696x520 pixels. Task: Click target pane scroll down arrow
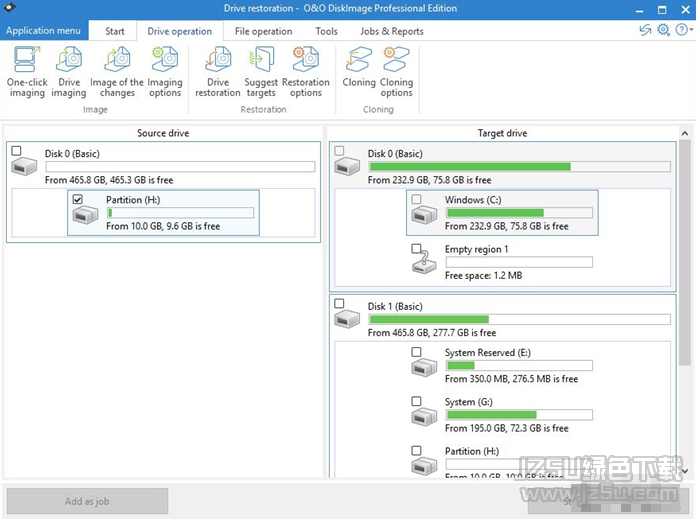coord(685,471)
